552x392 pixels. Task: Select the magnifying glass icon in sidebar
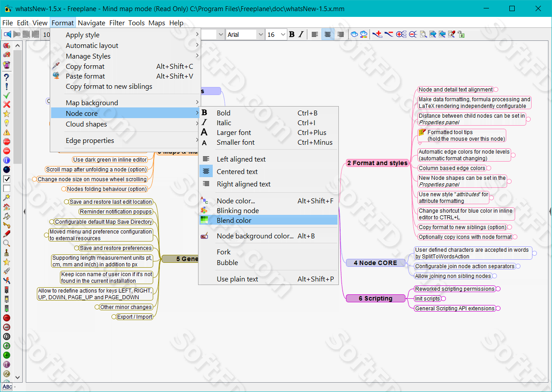tap(7, 243)
